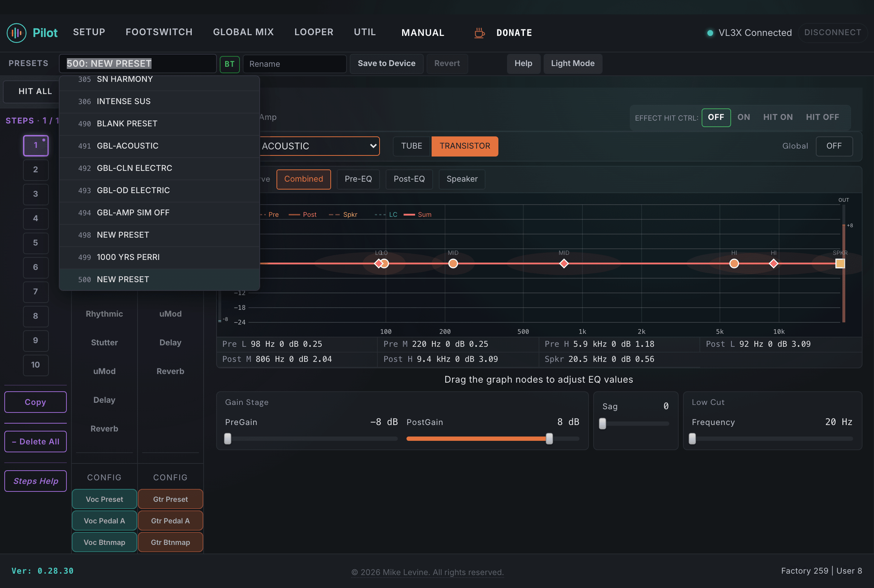Image resolution: width=874 pixels, height=588 pixels.
Task: Select the HI circle node near 5k
Action: (x=734, y=263)
